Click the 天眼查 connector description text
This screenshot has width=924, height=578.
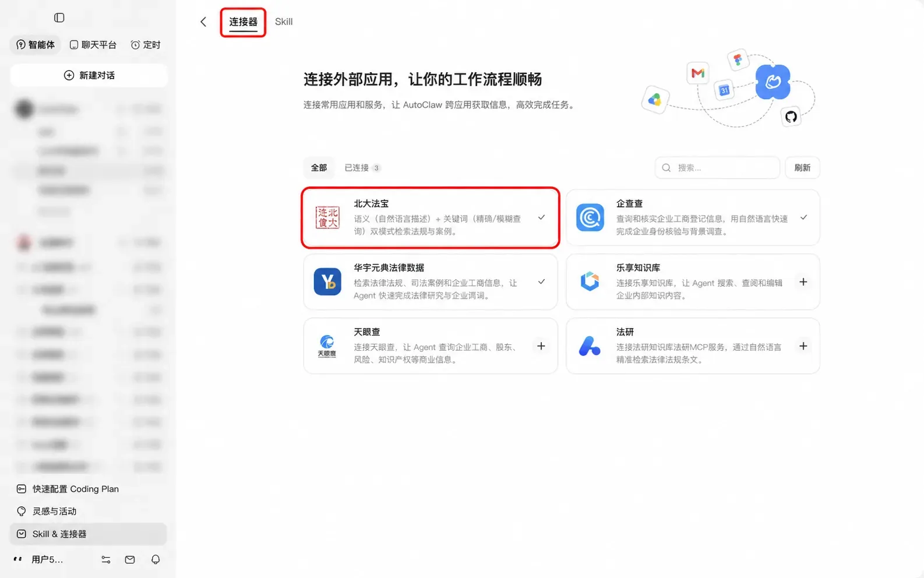pyautogui.click(x=436, y=353)
